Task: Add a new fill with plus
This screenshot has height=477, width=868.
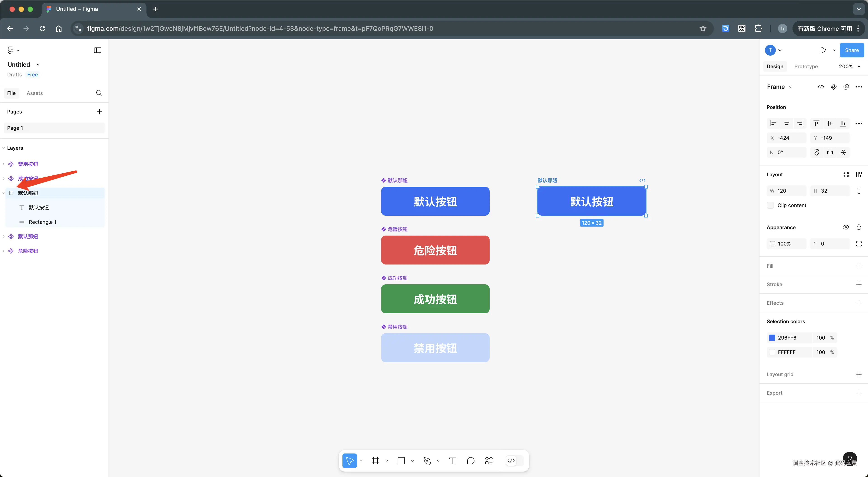Action: point(859,266)
